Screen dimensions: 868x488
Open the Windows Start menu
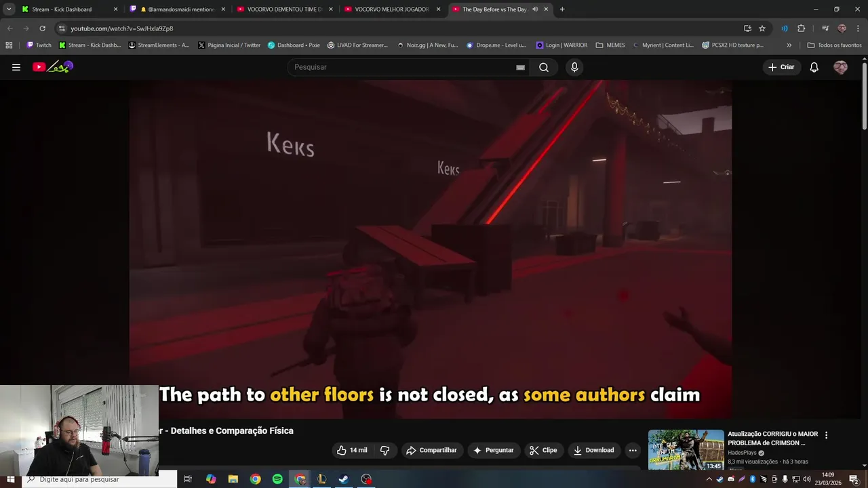pos(10,479)
